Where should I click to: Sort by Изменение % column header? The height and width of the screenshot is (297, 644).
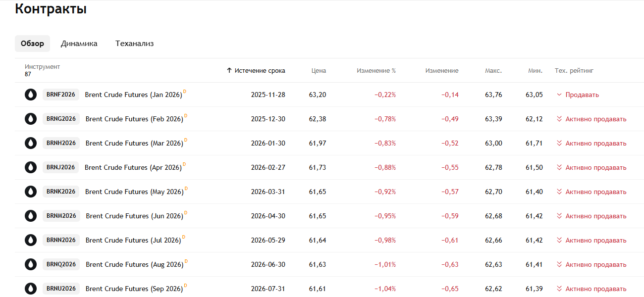[376, 71]
